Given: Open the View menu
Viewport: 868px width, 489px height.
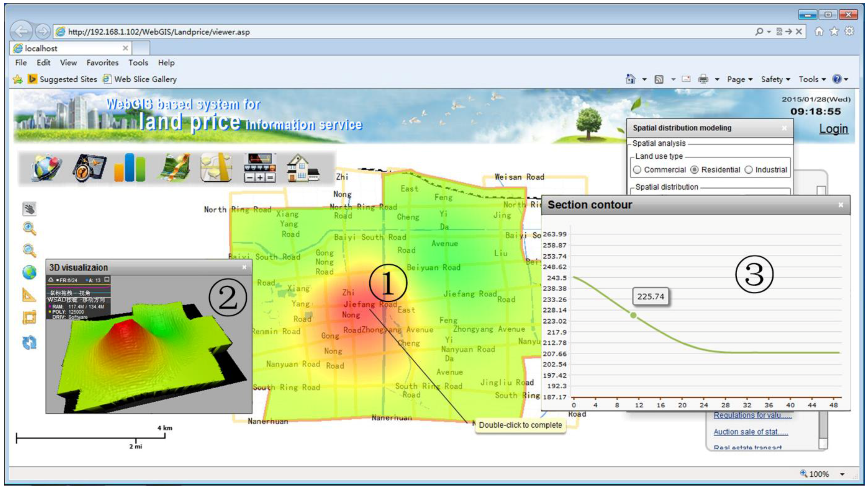Looking at the screenshot, I should pyautogui.click(x=69, y=63).
